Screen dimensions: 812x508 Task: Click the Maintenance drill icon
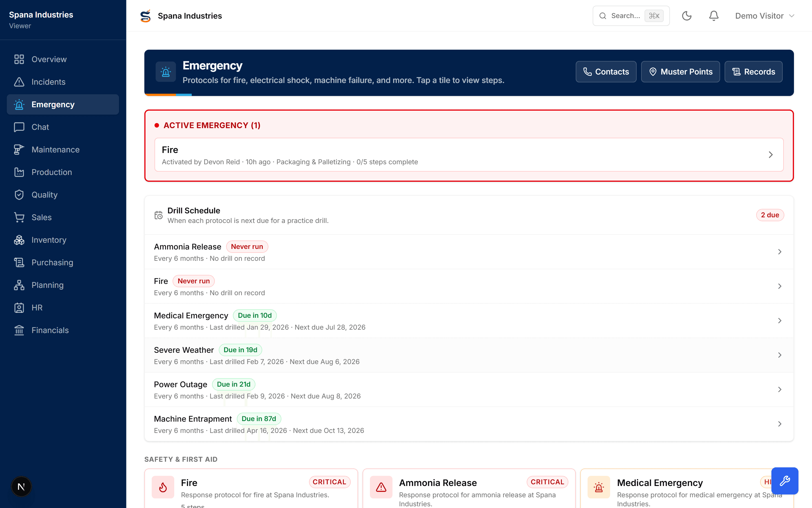19,150
